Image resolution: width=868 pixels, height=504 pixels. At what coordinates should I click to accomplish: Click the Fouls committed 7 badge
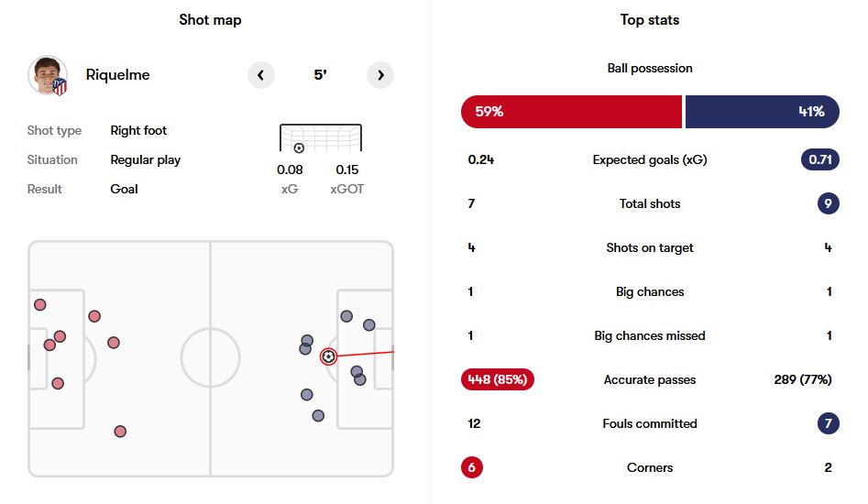tap(829, 423)
